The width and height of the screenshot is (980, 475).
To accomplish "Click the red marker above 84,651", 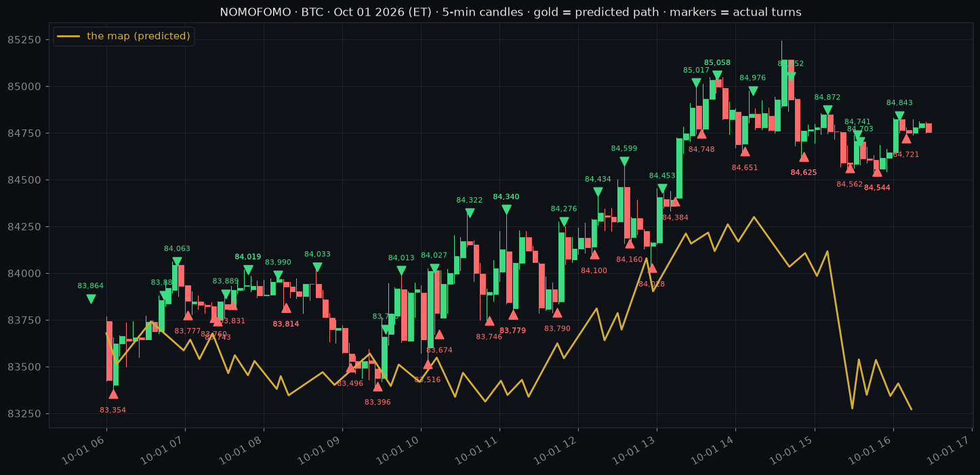I will [x=745, y=151].
